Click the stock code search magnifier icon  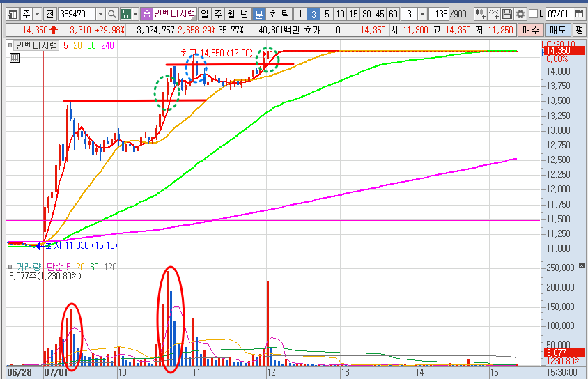pos(111,14)
